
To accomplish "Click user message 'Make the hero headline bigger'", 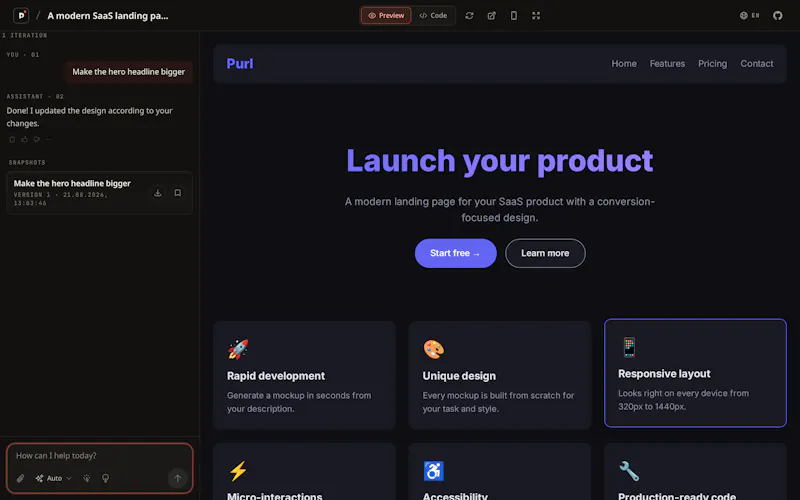I will click(x=129, y=72).
